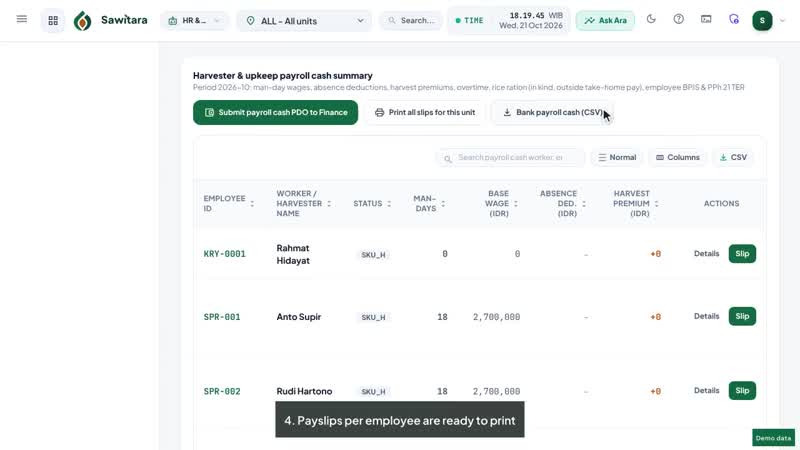Viewport: 800px width, 450px height.
Task: Open Slip for Rudi Hartono
Action: [x=742, y=390]
